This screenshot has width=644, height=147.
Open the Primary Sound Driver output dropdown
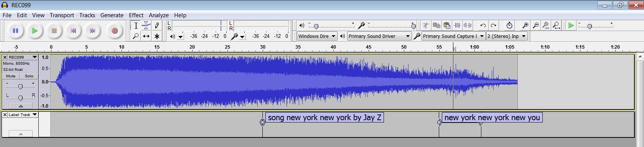click(x=379, y=36)
